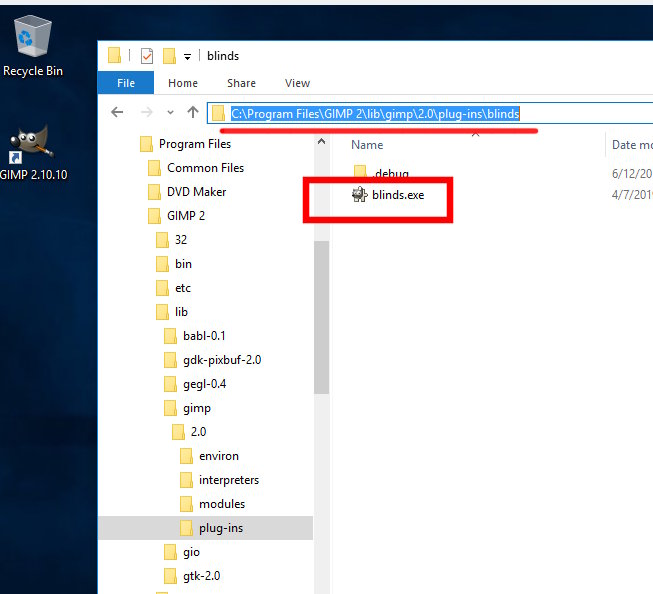Image resolution: width=653 pixels, height=594 pixels.
Task: Open the Recent locations dropdown
Action: pyautogui.click(x=170, y=112)
